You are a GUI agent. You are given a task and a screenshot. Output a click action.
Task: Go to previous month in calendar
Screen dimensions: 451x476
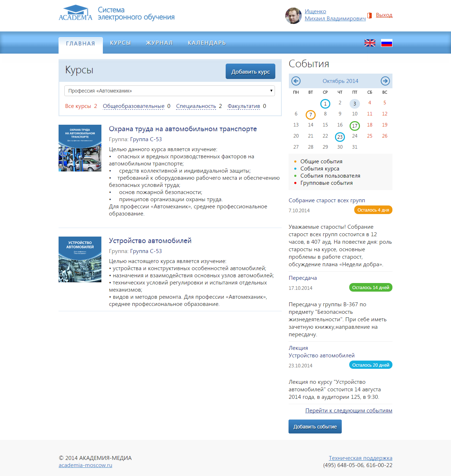coord(296,81)
